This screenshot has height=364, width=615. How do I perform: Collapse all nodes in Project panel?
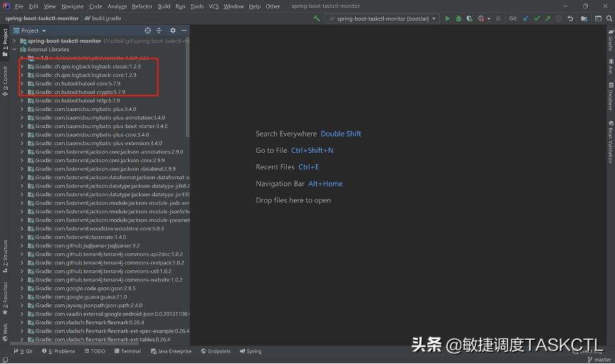pyautogui.click(x=159, y=30)
